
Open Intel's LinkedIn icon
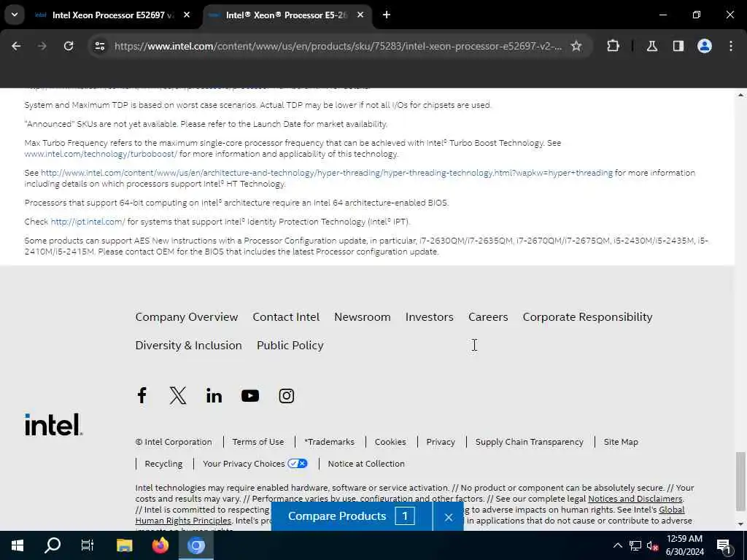tap(214, 395)
